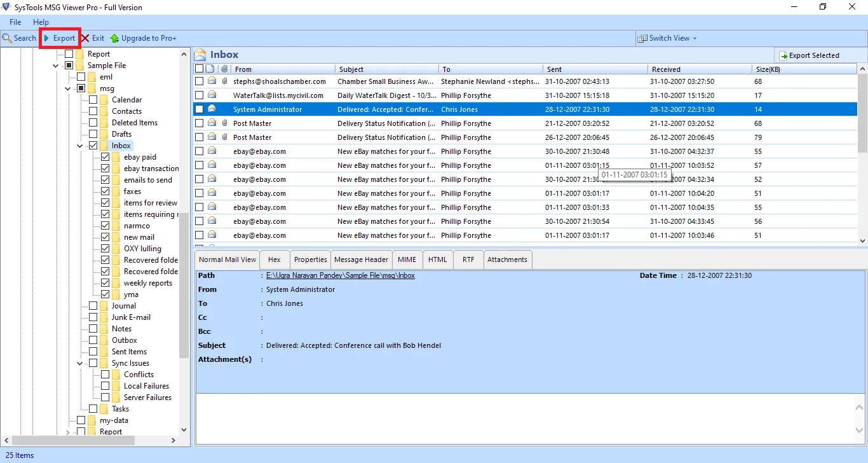The width and height of the screenshot is (868, 463).
Task: Switch to the Hex tab
Action: click(274, 259)
